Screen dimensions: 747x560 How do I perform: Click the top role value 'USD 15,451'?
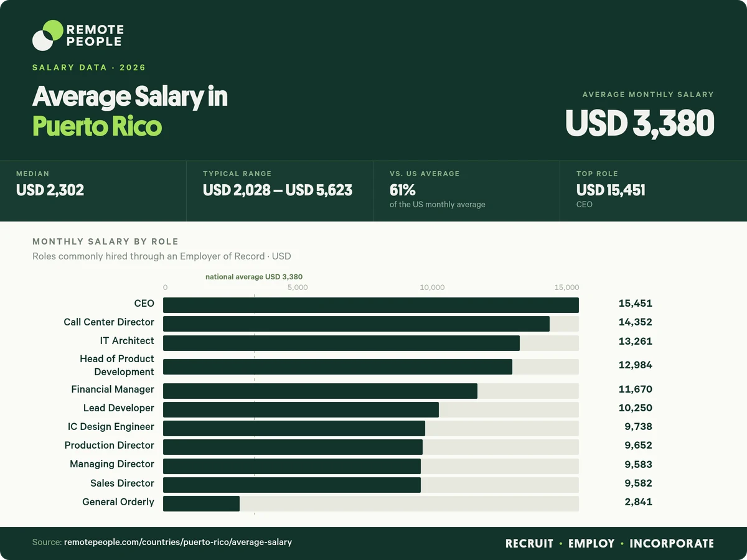(611, 190)
